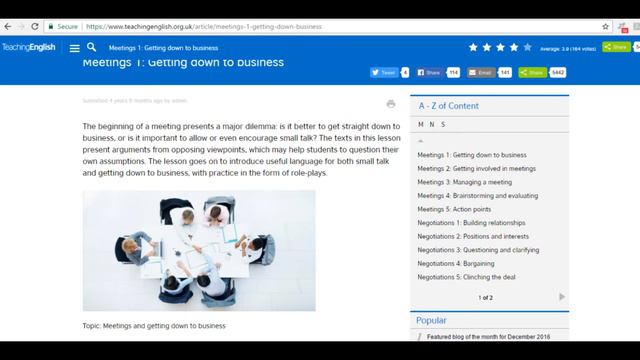Rate the article two stars
The height and width of the screenshot is (360, 640).
click(x=487, y=47)
